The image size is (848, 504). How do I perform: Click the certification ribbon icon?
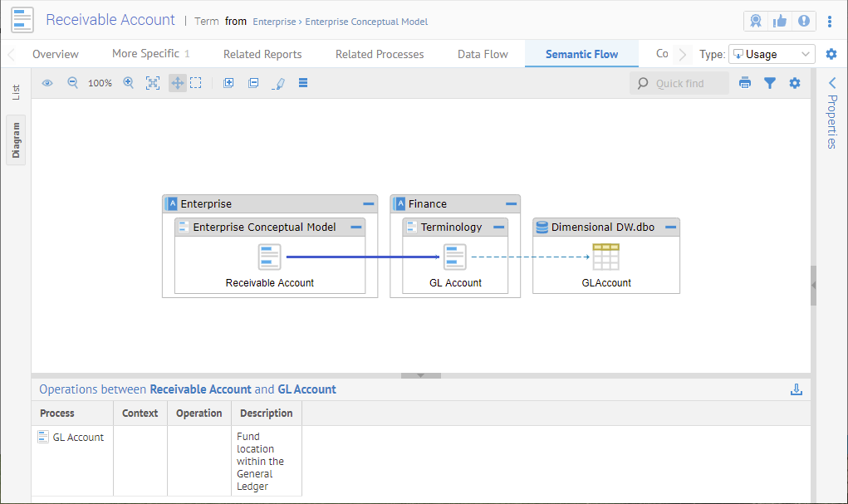(x=755, y=22)
